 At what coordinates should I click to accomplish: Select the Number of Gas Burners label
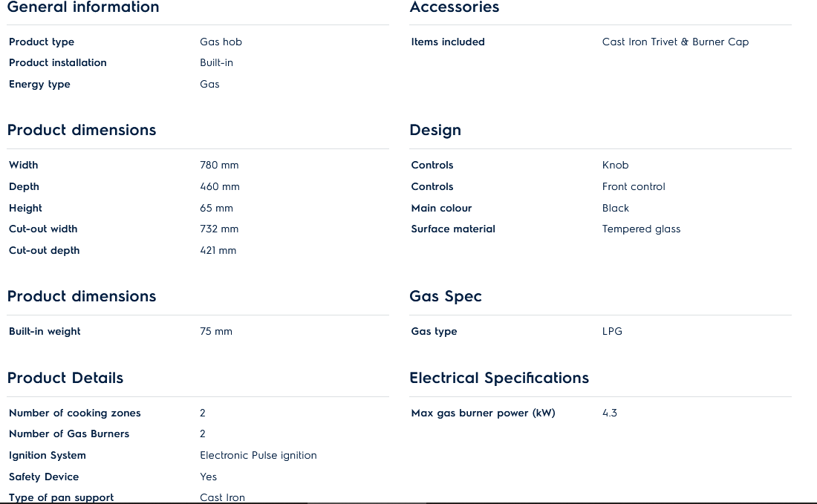[69, 433]
